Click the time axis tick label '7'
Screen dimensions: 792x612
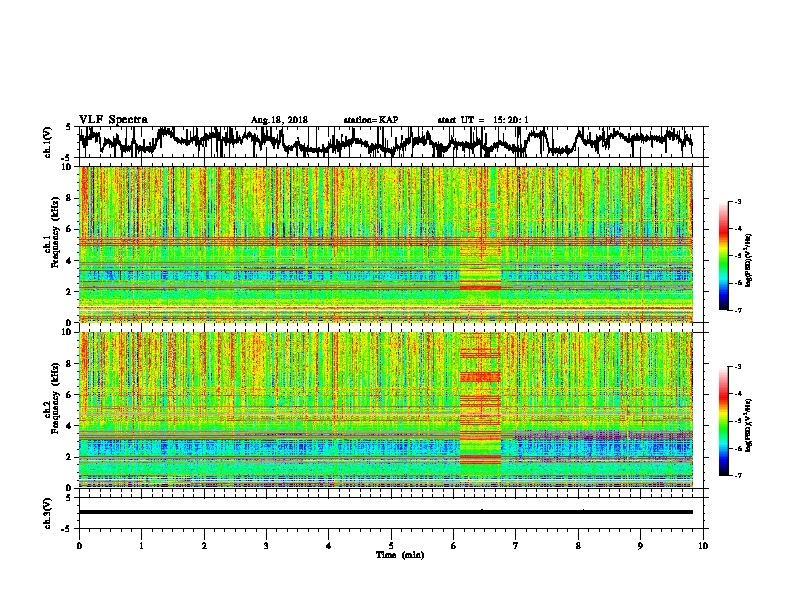[516, 546]
